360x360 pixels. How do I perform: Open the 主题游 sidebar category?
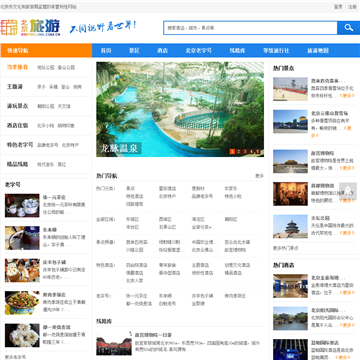(15, 87)
